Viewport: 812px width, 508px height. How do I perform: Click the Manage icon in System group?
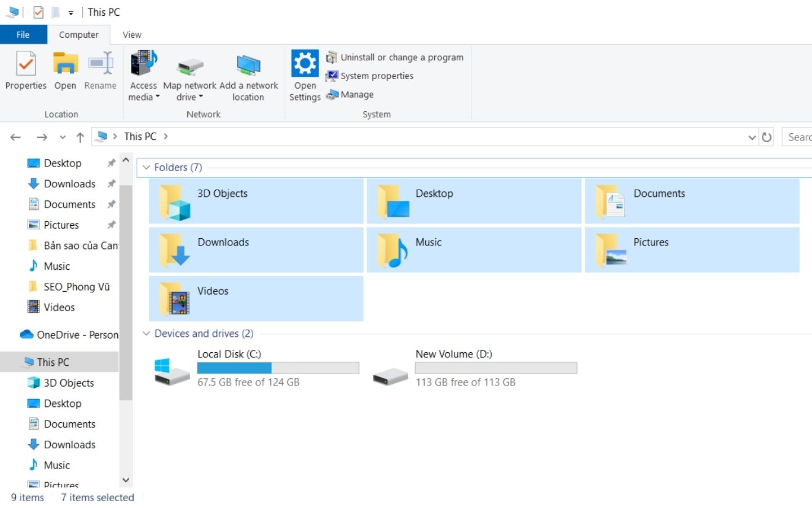click(350, 94)
